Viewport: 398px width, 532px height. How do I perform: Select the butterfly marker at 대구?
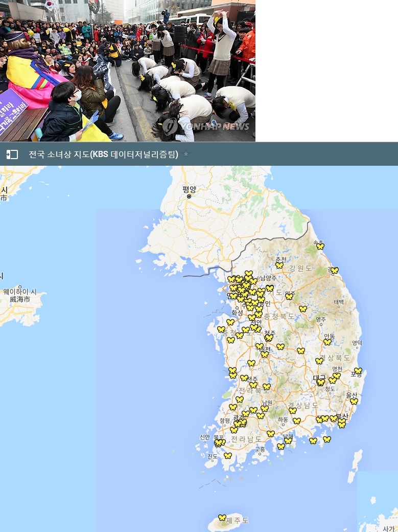(320, 382)
